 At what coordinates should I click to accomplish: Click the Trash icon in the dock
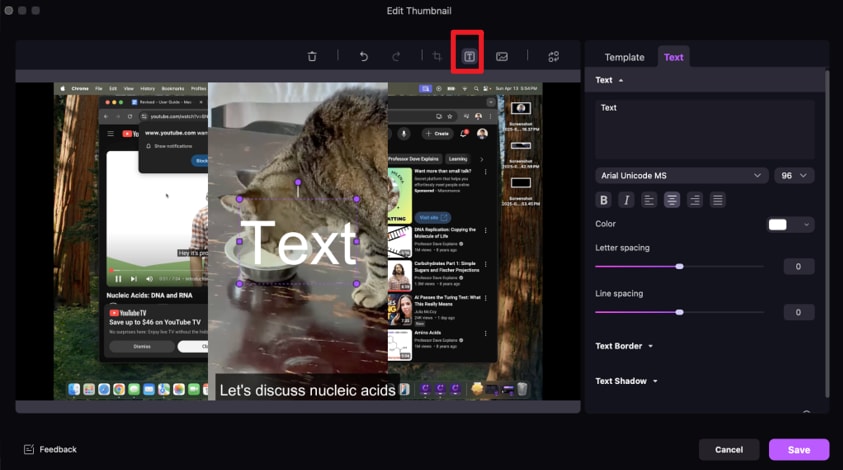[522, 389]
